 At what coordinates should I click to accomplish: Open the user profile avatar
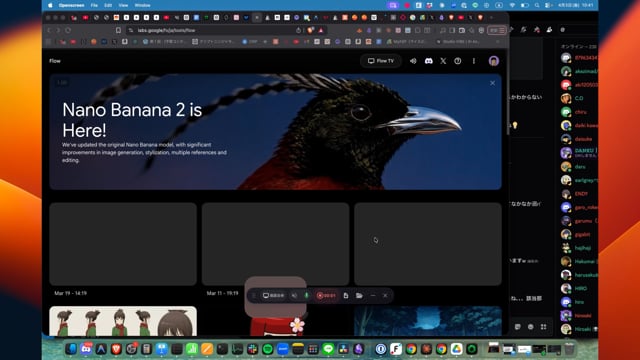[x=493, y=61]
